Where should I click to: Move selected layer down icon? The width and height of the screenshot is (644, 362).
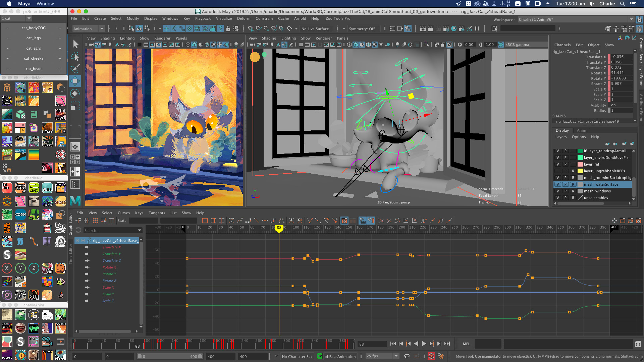click(x=615, y=144)
